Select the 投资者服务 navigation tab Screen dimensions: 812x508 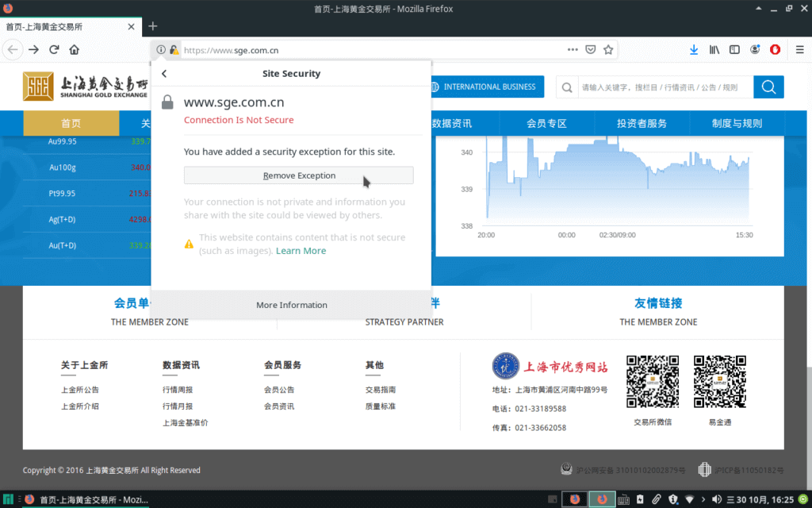pos(642,124)
